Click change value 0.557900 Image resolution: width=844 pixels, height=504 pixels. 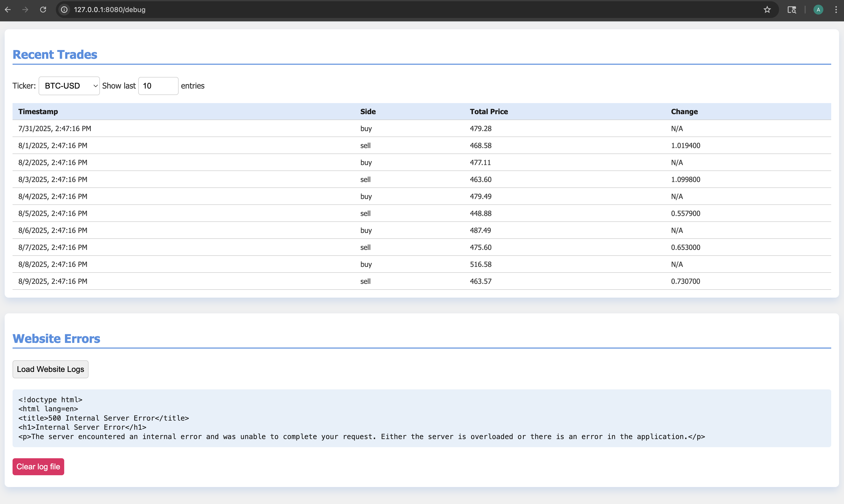[x=685, y=213]
